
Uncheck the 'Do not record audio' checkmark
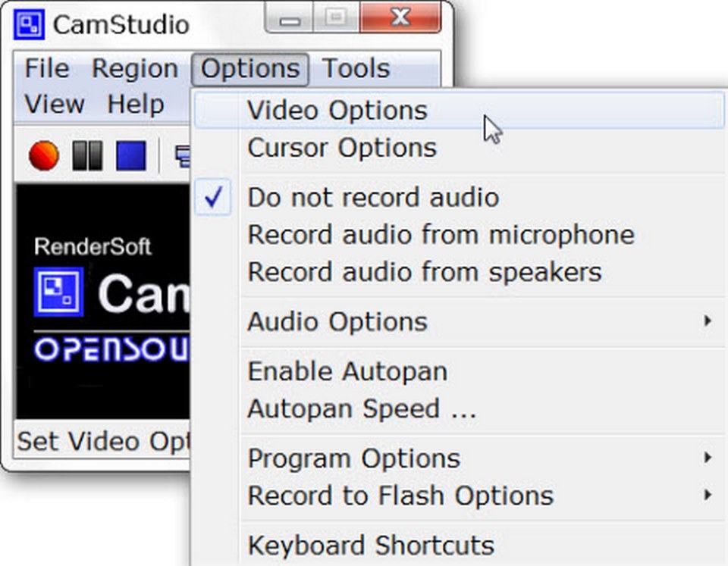pos(214,198)
